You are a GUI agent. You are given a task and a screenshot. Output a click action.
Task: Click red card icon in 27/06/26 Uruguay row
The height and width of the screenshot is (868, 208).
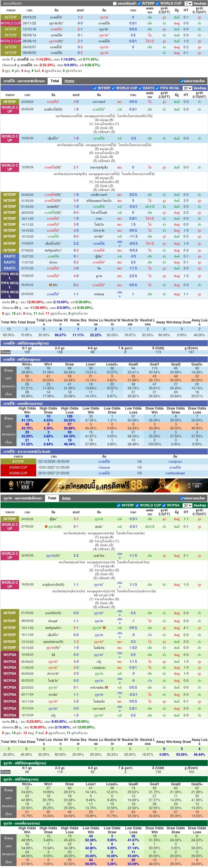(x=46, y=526)
